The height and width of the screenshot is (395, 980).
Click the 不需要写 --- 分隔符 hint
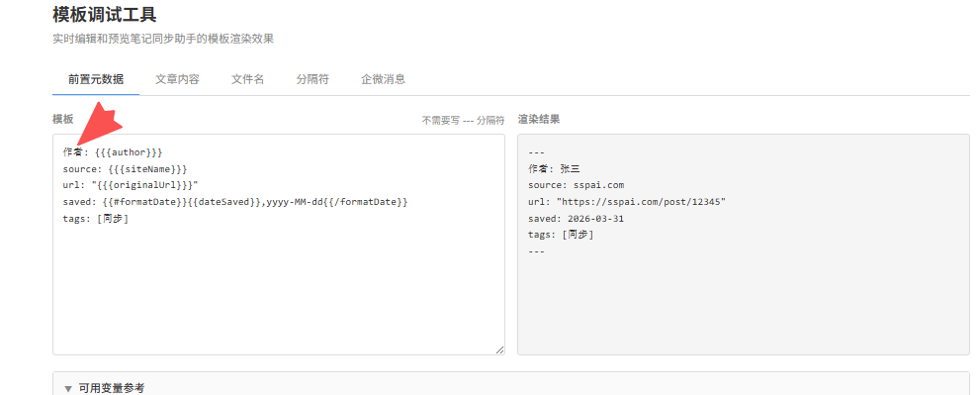463,120
